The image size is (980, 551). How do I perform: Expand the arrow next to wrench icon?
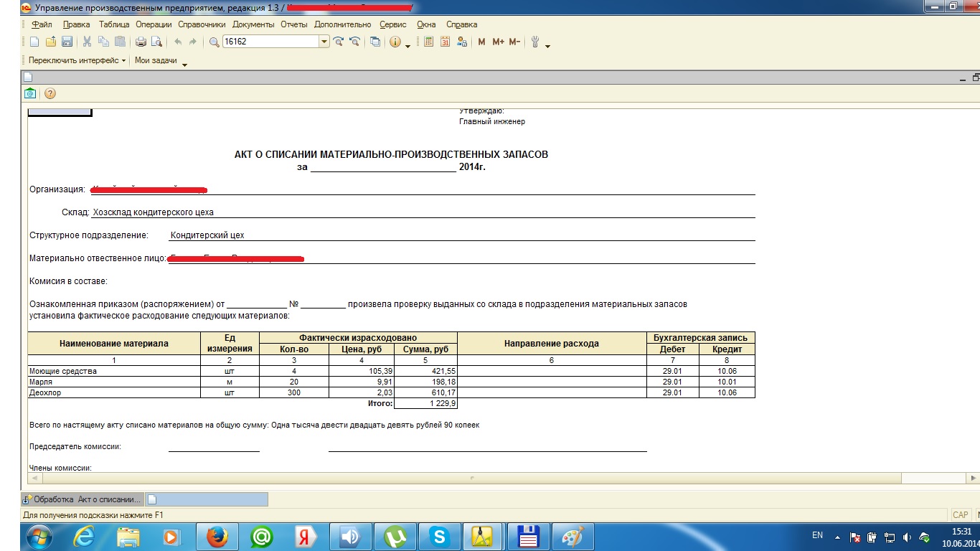(548, 46)
